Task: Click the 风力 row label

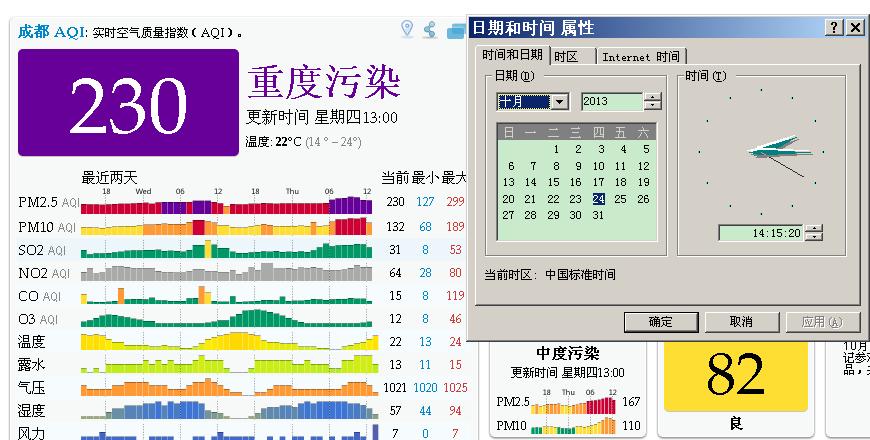Action: click(x=31, y=433)
